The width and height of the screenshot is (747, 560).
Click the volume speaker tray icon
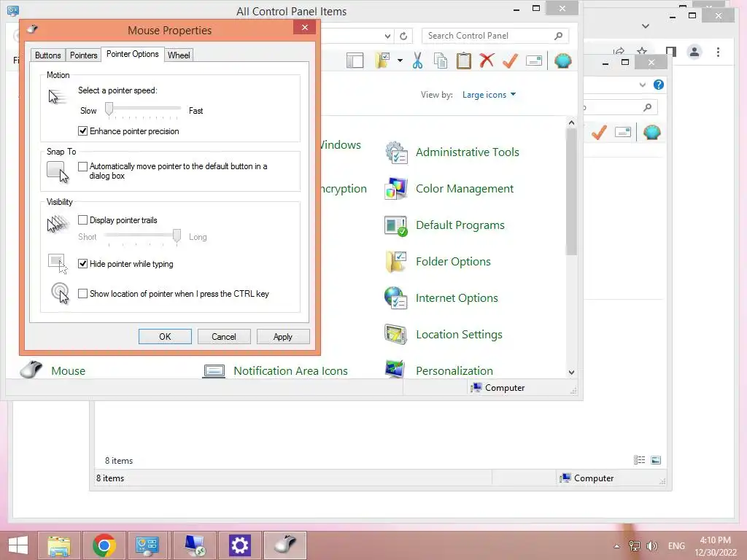click(x=651, y=546)
